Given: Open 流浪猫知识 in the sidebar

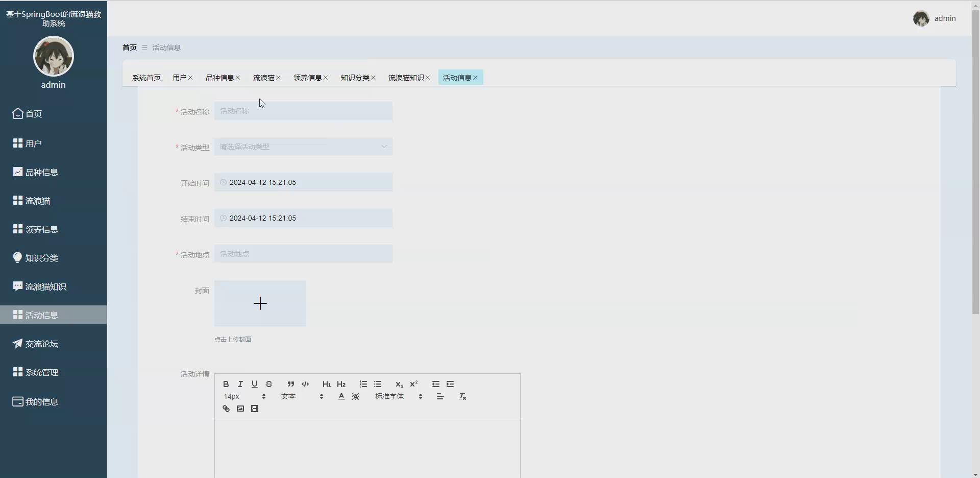Looking at the screenshot, I should click(x=54, y=286).
